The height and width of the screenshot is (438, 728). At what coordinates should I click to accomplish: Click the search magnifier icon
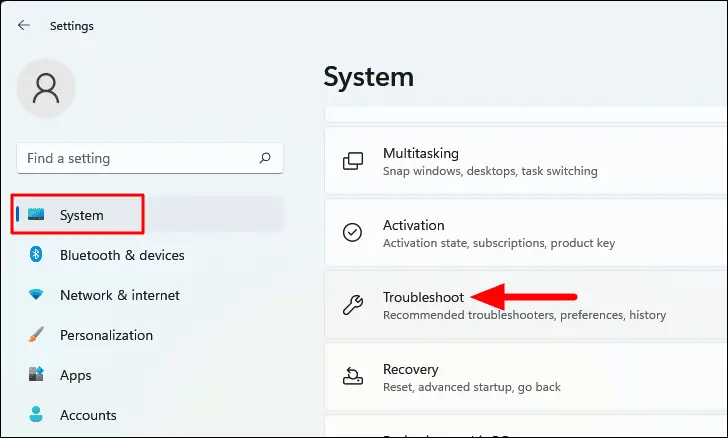pyautogui.click(x=265, y=158)
